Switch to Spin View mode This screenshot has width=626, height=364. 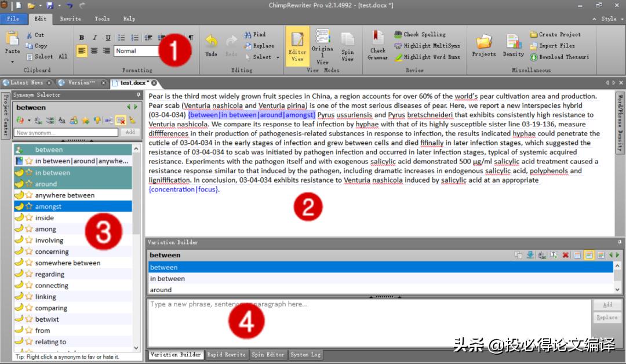click(x=347, y=41)
